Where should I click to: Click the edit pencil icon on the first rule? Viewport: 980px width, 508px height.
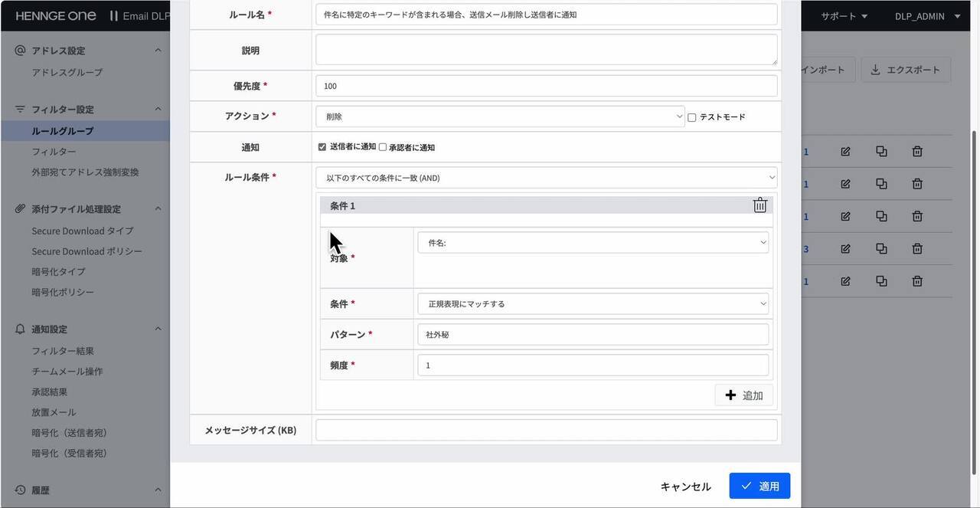click(x=844, y=151)
